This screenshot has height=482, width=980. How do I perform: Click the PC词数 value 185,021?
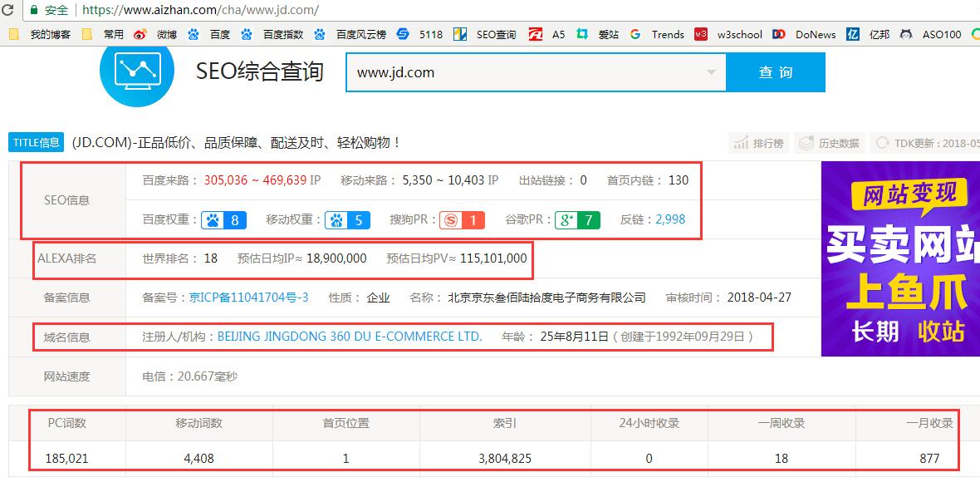67,459
